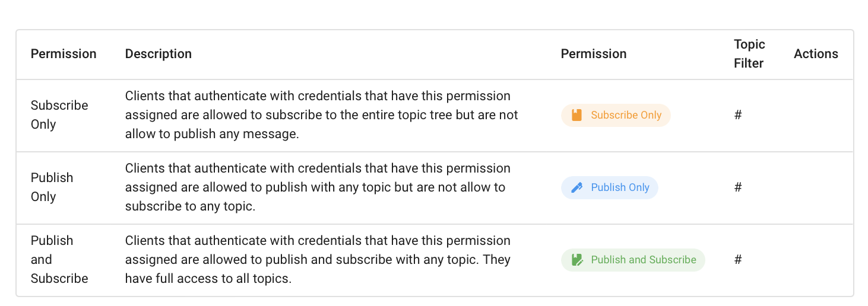Click Publish and Subscribe topic filter #
This screenshot has width=868, height=306.
tap(738, 260)
